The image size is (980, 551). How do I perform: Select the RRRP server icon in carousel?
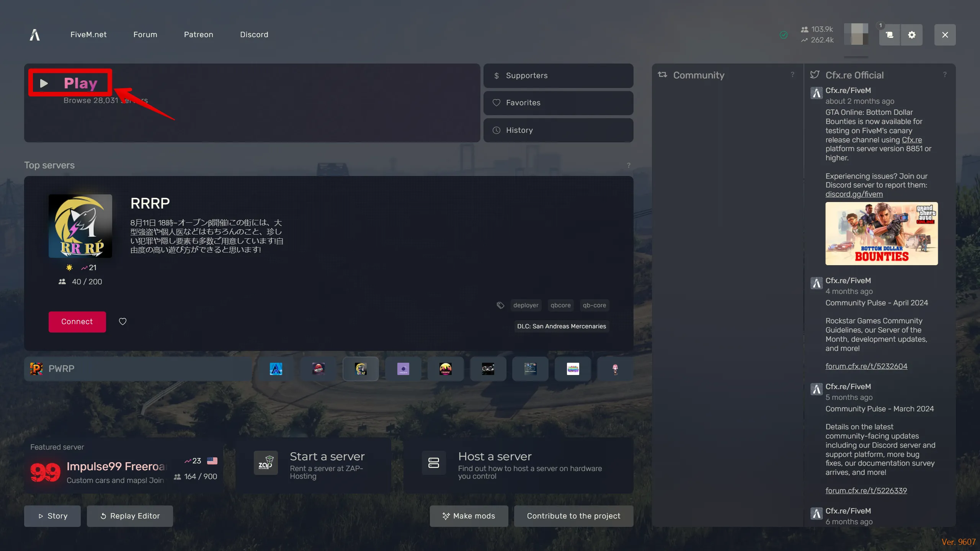361,369
